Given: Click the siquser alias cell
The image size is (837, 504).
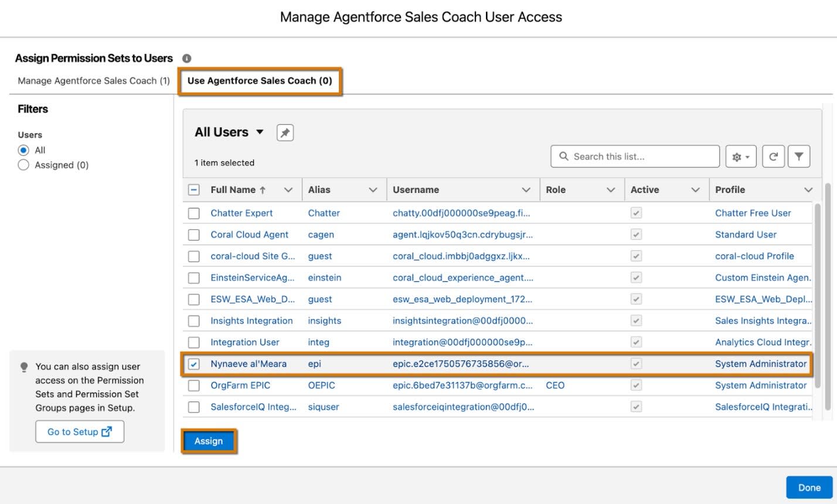Looking at the screenshot, I should [x=324, y=407].
